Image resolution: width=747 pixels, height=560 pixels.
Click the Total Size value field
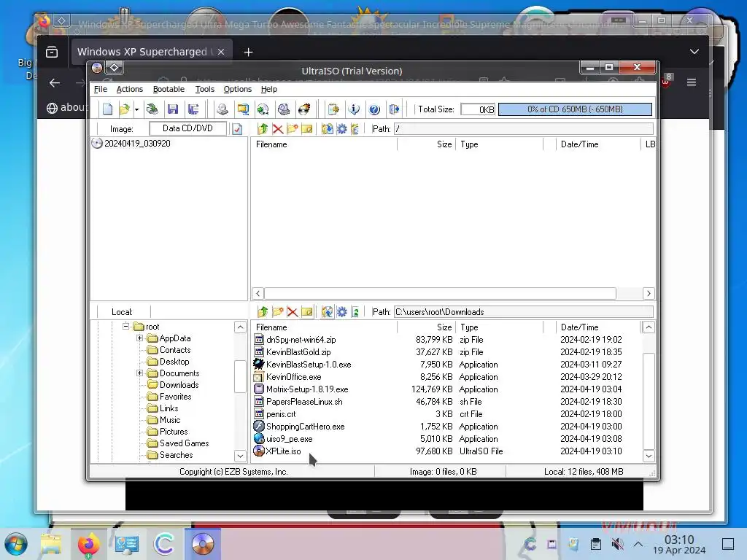tap(478, 109)
